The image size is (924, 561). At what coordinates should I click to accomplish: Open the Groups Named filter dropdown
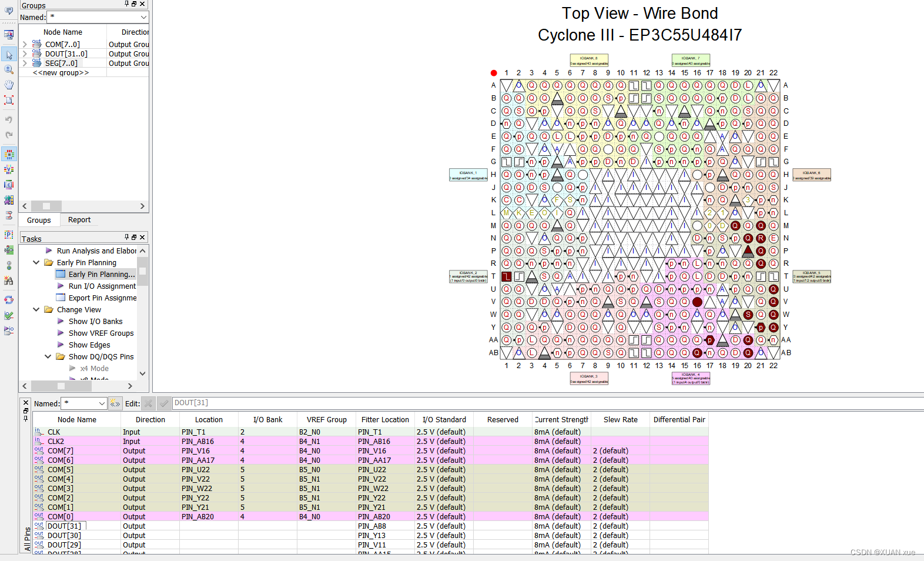click(x=143, y=17)
